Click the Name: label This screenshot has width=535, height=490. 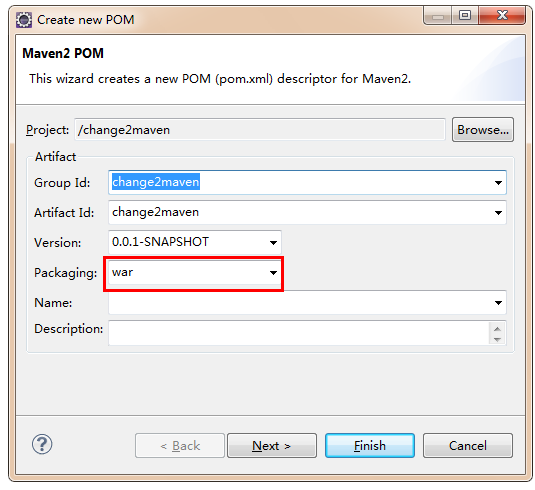point(53,303)
